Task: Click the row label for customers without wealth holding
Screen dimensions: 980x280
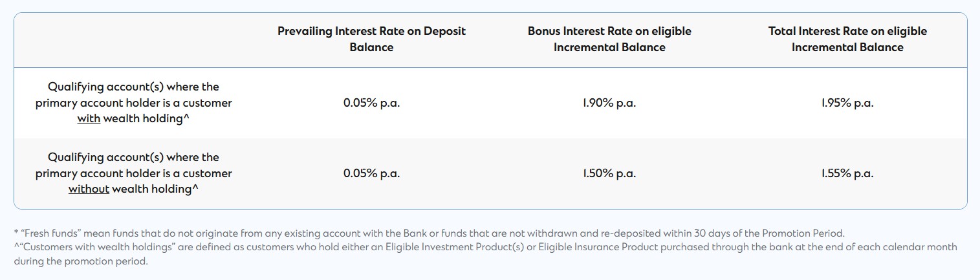Action: (133, 173)
